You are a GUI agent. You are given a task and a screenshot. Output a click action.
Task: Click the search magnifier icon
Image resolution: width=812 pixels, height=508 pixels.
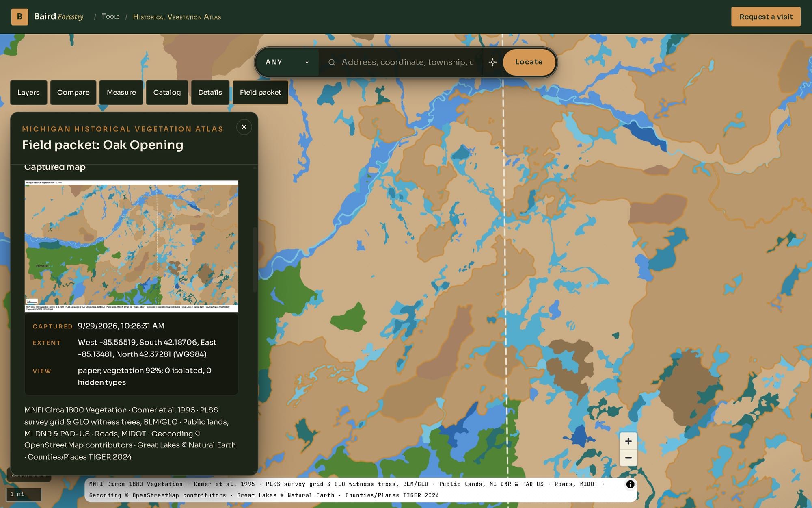click(x=332, y=62)
